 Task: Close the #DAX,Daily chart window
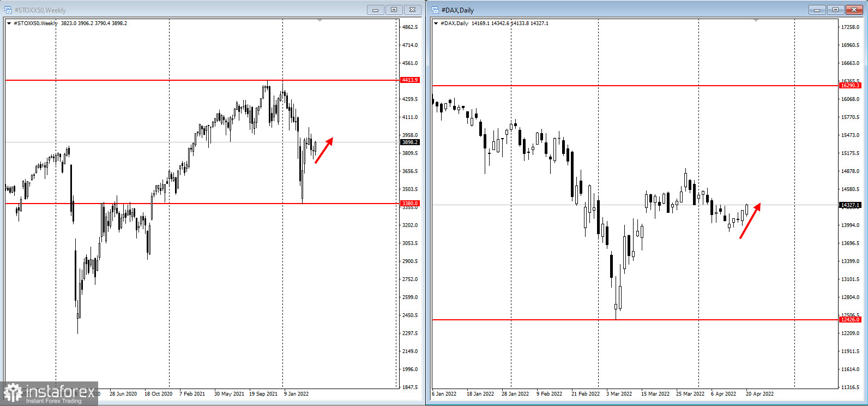(x=854, y=10)
